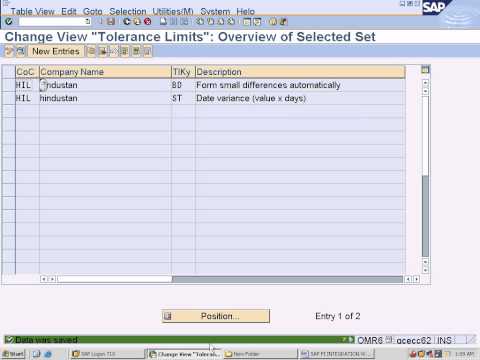Screen dimensions: 480x360
Task: Click the horizontal scrollbar far-left arrow
Action: [x=44, y=279]
